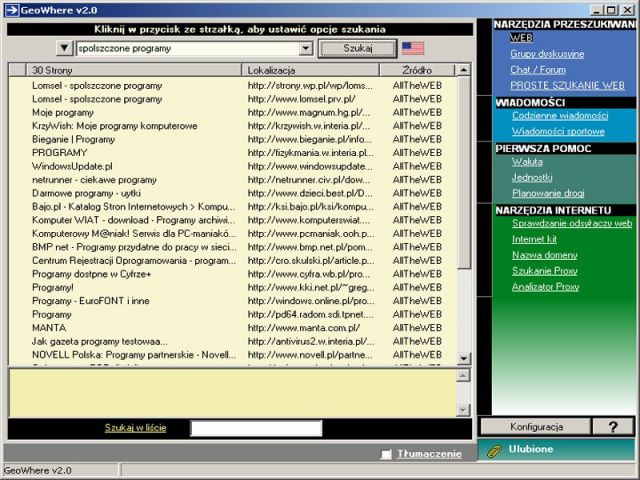Sort by the 30 Strony column header

134,70
